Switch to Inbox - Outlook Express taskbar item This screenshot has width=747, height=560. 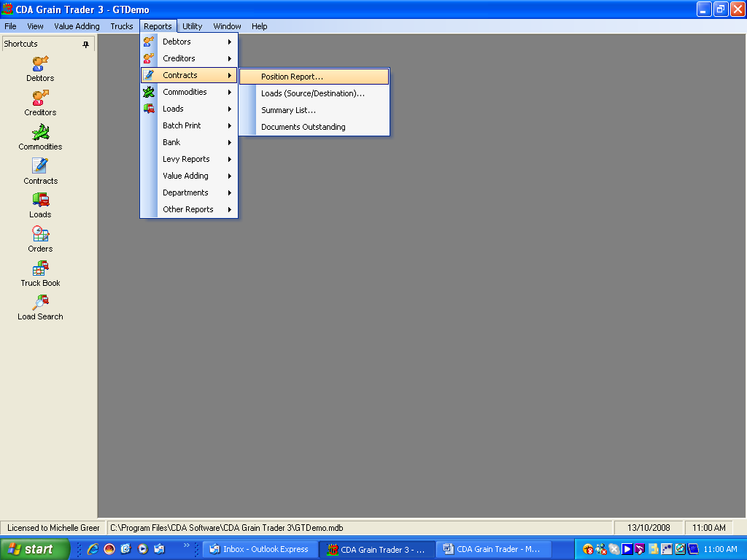(260, 549)
